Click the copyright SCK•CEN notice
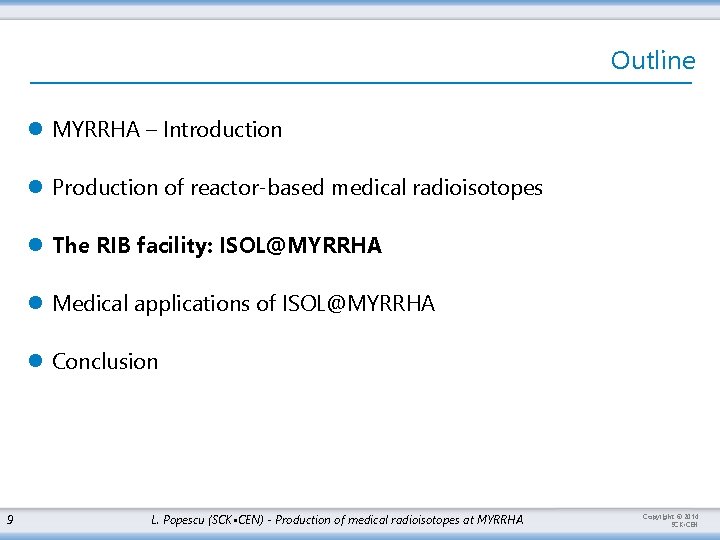 coord(670,520)
